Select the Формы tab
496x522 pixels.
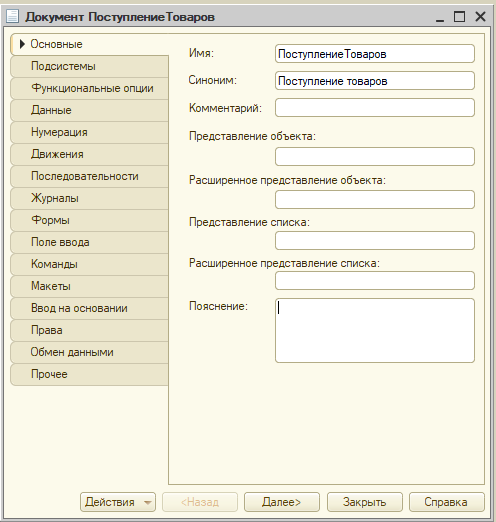point(89,220)
